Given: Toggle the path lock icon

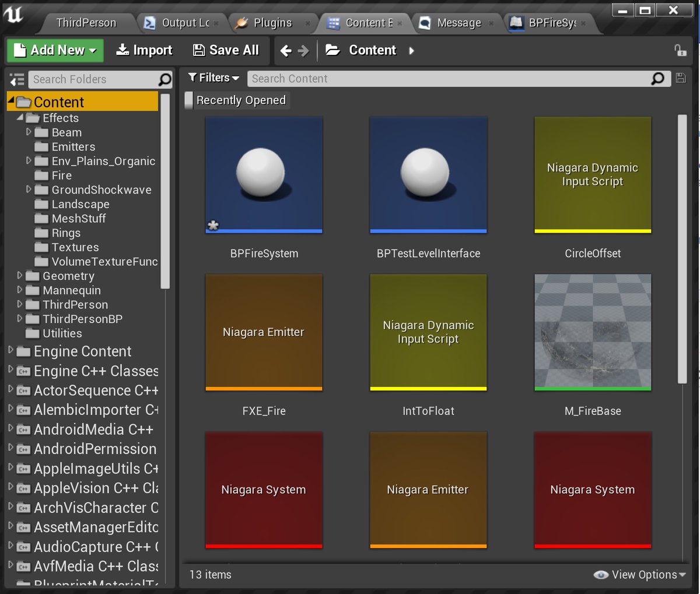Looking at the screenshot, I should pos(680,50).
